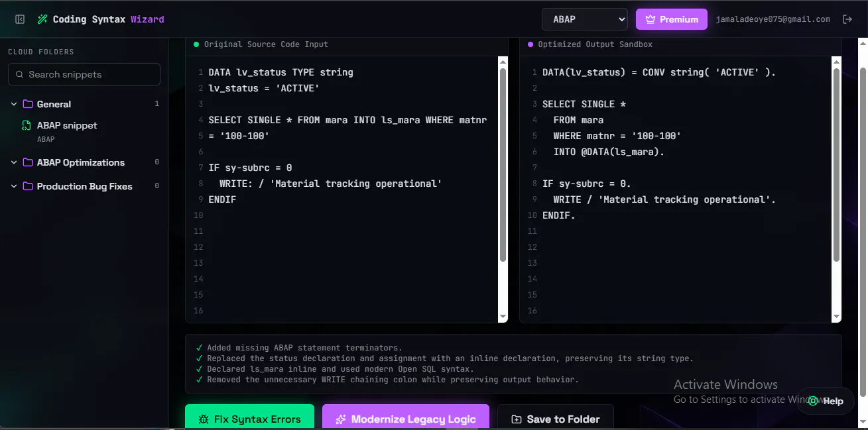
Task: Click source line "IF sy-subrc = 0"
Action: click(250, 168)
